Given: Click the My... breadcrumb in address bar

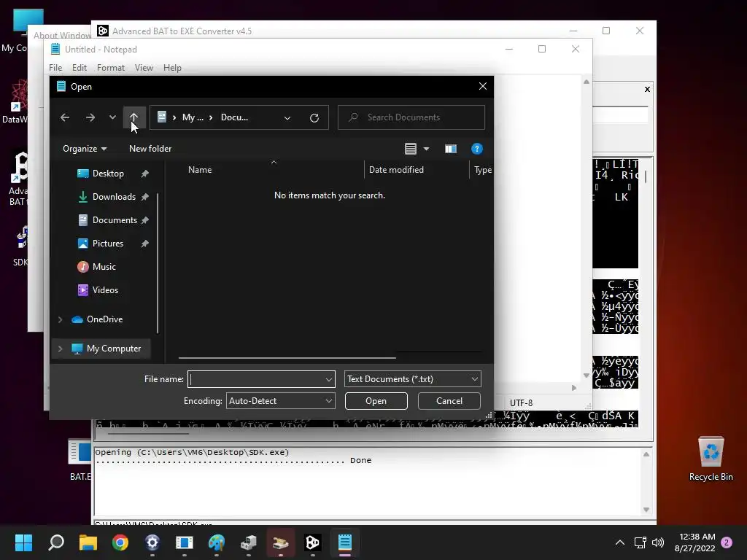Looking at the screenshot, I should [193, 117].
